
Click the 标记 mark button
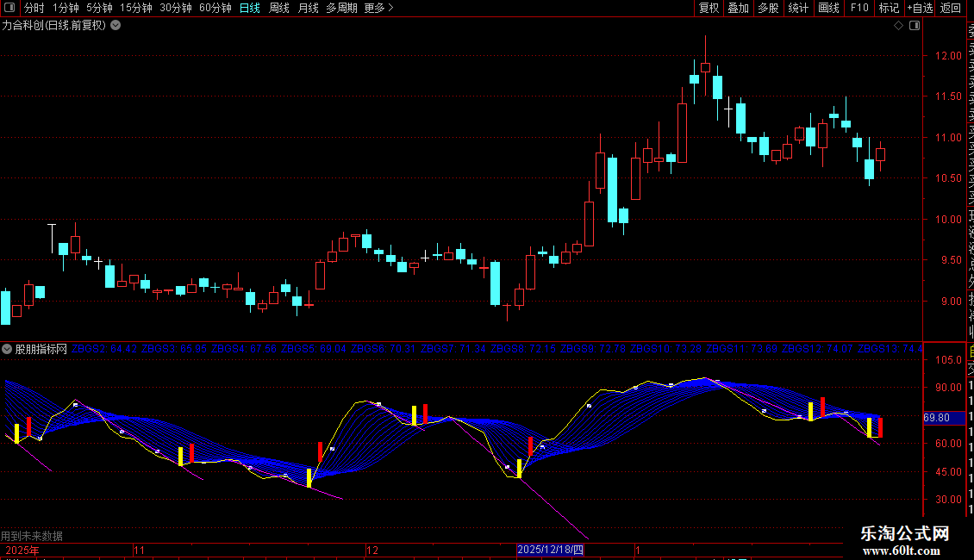889,8
